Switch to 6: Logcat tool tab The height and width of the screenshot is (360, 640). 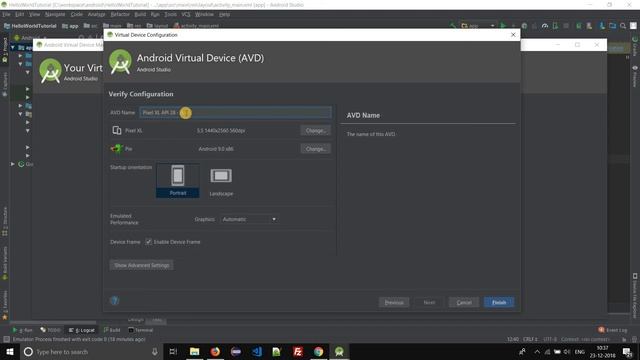tap(82, 330)
